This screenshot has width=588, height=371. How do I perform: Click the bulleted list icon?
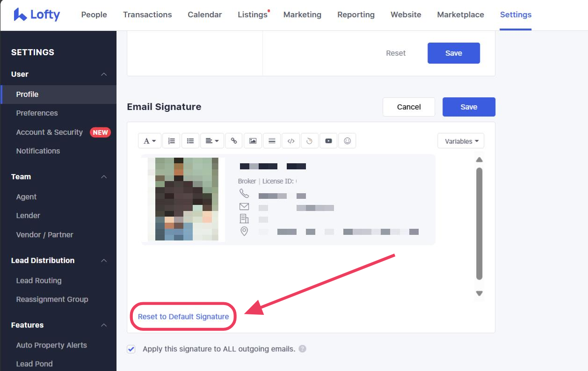coord(190,141)
